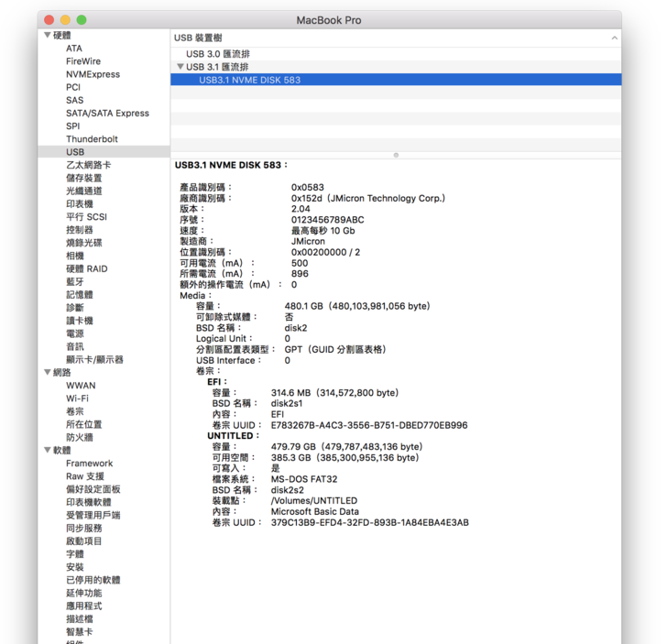Close the MacBook Pro window
The width and height of the screenshot is (667, 644).
(49, 20)
